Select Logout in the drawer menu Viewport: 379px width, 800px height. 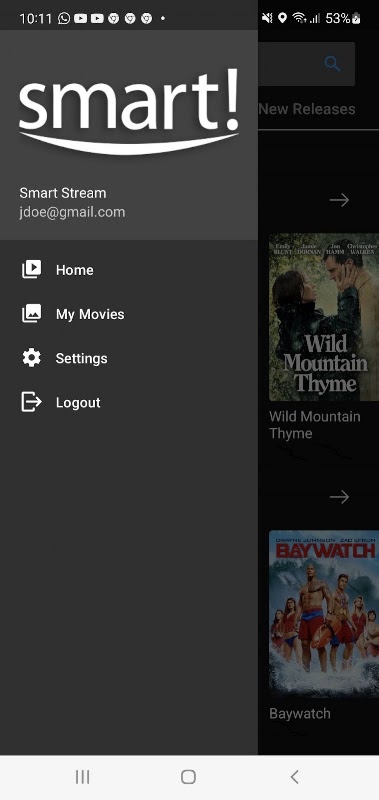[129, 402]
